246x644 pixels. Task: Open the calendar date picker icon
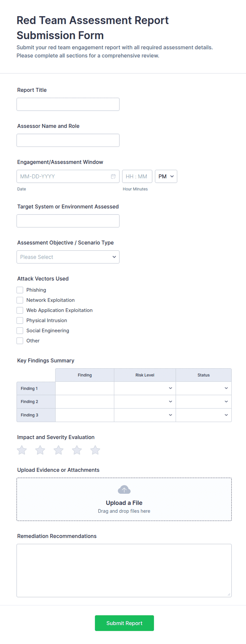click(x=113, y=176)
